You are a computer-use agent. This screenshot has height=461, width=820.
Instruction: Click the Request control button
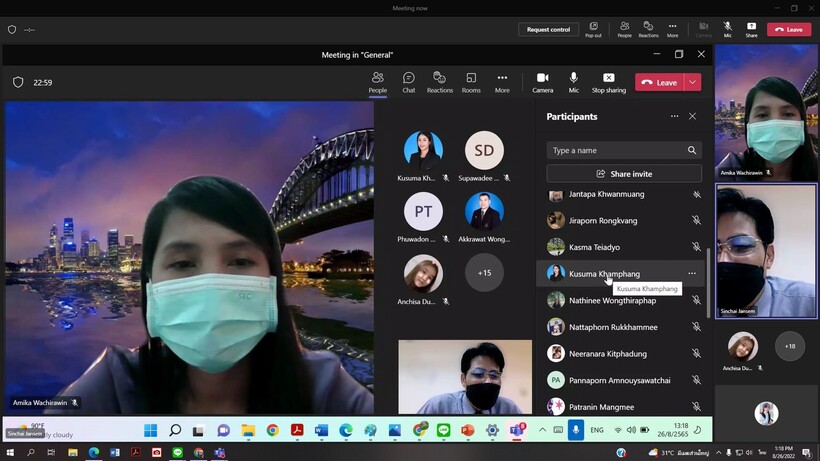pyautogui.click(x=548, y=29)
